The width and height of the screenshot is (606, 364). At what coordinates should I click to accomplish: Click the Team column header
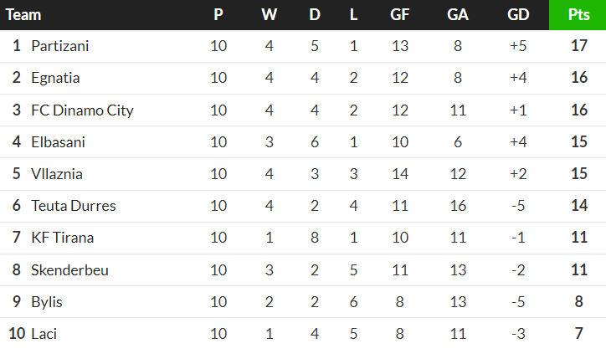(23, 15)
